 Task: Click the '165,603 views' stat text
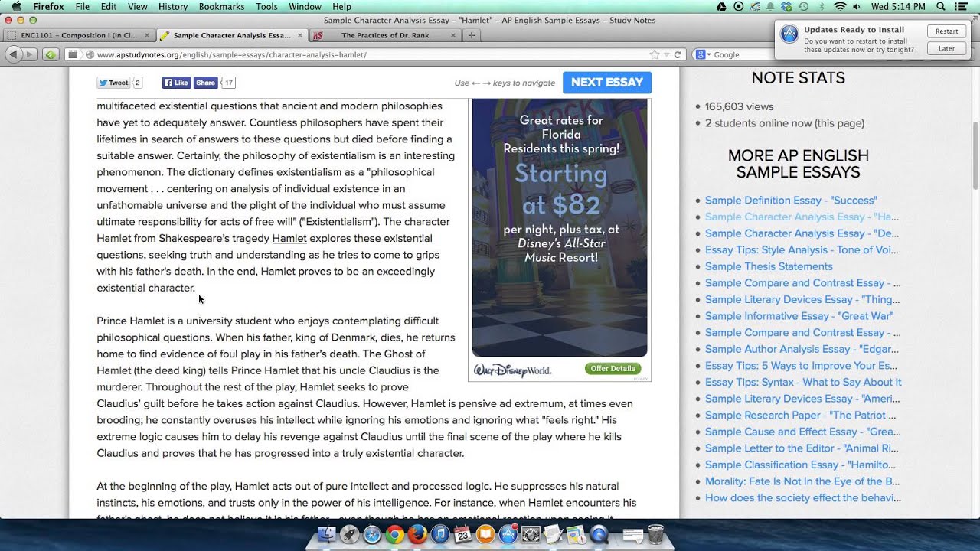(x=739, y=106)
